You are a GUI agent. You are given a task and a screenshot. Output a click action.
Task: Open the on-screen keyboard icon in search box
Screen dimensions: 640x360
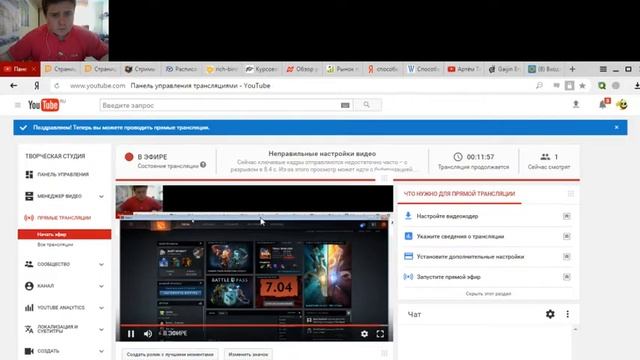[345, 105]
